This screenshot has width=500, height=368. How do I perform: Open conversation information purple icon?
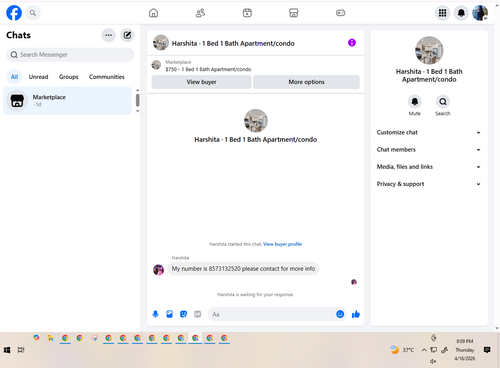click(352, 43)
